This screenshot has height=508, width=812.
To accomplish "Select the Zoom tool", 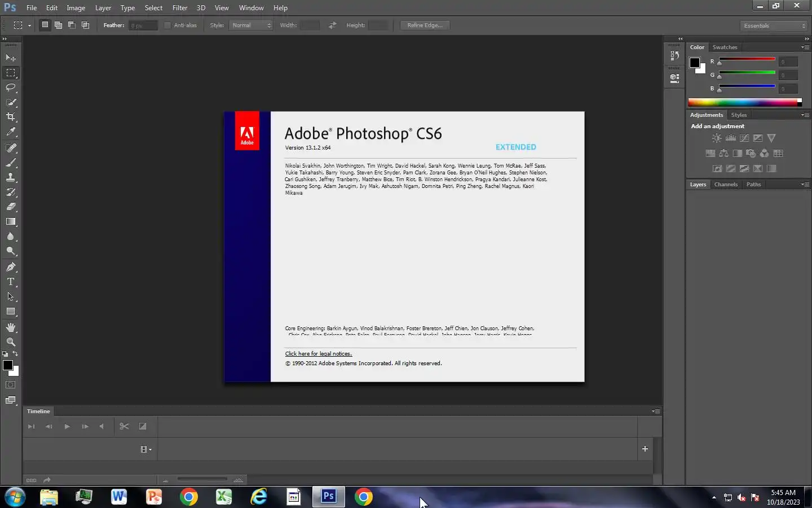I will pyautogui.click(x=11, y=342).
